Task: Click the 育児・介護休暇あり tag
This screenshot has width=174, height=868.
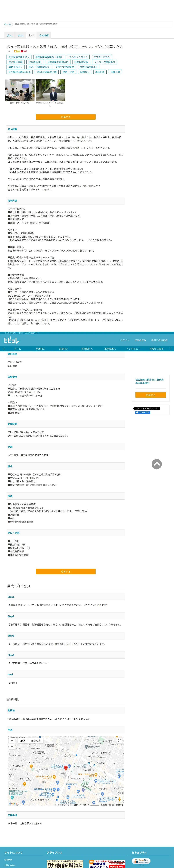Action: click(39, 67)
